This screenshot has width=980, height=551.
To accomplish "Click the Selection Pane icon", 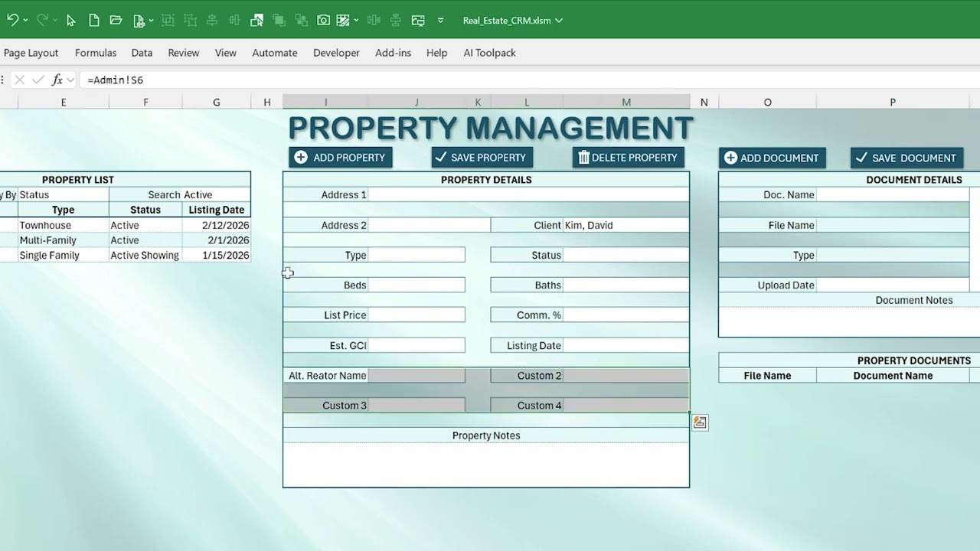I will coord(256,21).
